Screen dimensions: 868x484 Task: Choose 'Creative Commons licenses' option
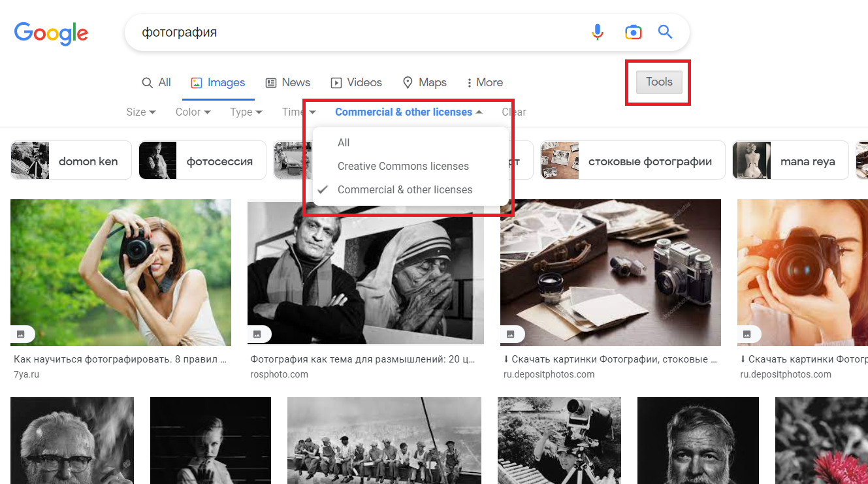click(403, 167)
